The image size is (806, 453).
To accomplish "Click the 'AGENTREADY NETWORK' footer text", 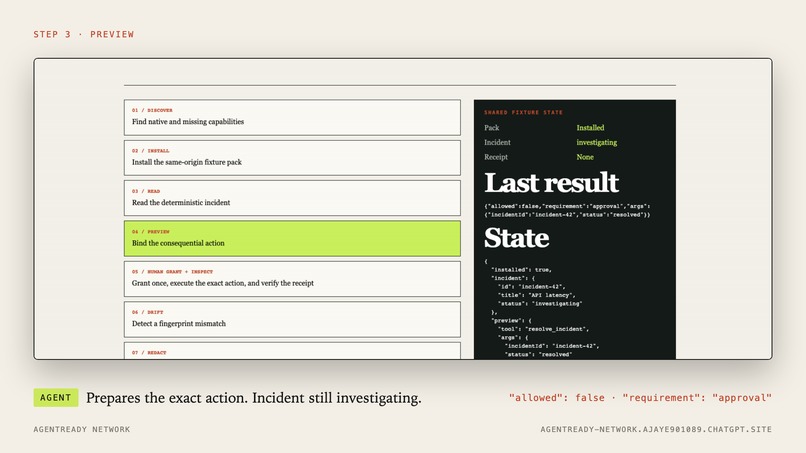I will 82,429.
